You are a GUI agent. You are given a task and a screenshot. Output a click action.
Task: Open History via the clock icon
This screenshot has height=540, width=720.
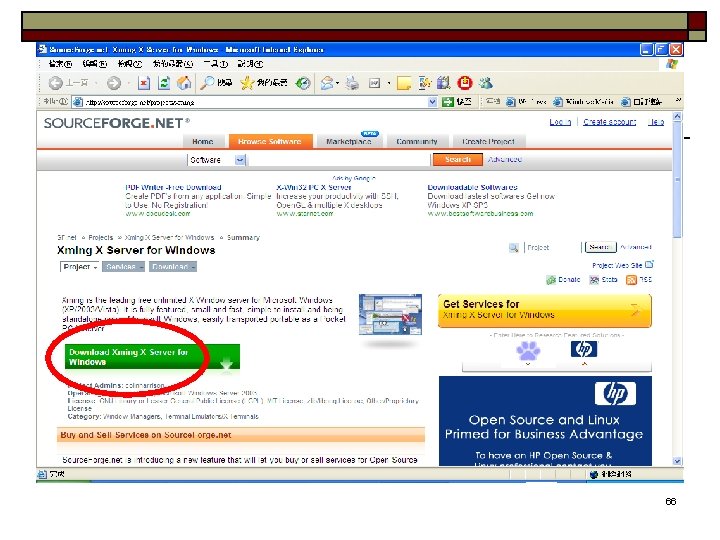pos(303,83)
